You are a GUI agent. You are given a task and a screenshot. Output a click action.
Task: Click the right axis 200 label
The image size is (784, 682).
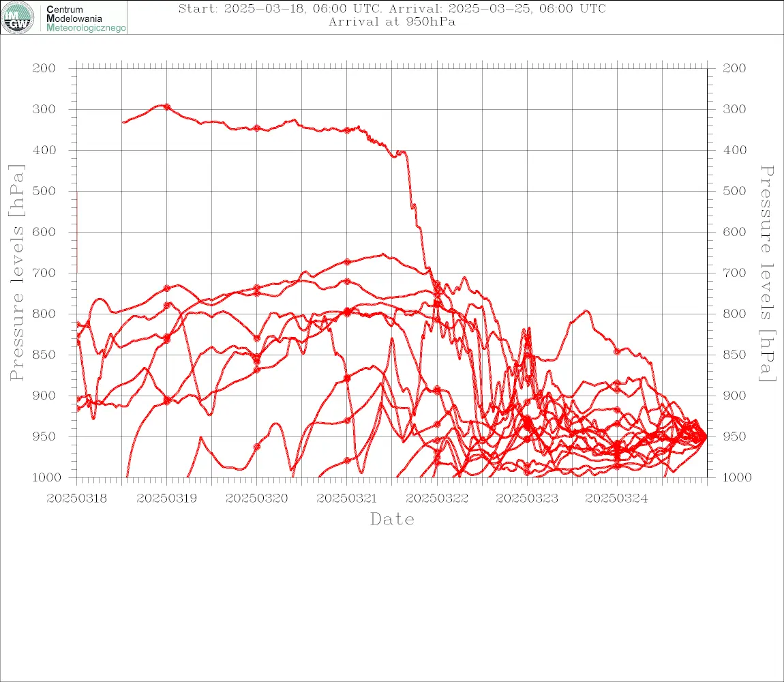point(734,68)
